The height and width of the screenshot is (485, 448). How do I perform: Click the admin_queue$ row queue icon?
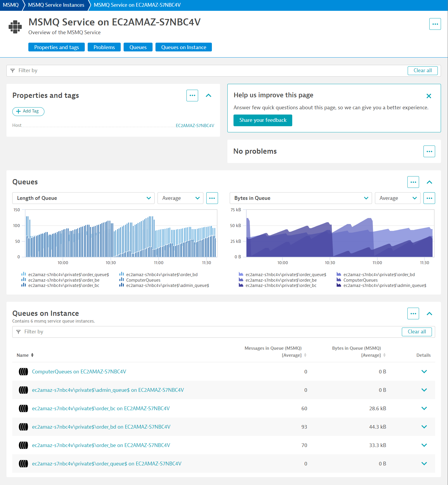point(23,390)
